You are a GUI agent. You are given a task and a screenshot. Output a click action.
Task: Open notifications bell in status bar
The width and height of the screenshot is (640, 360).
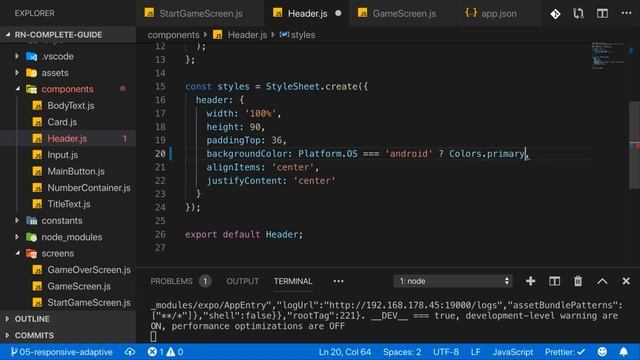(x=623, y=352)
